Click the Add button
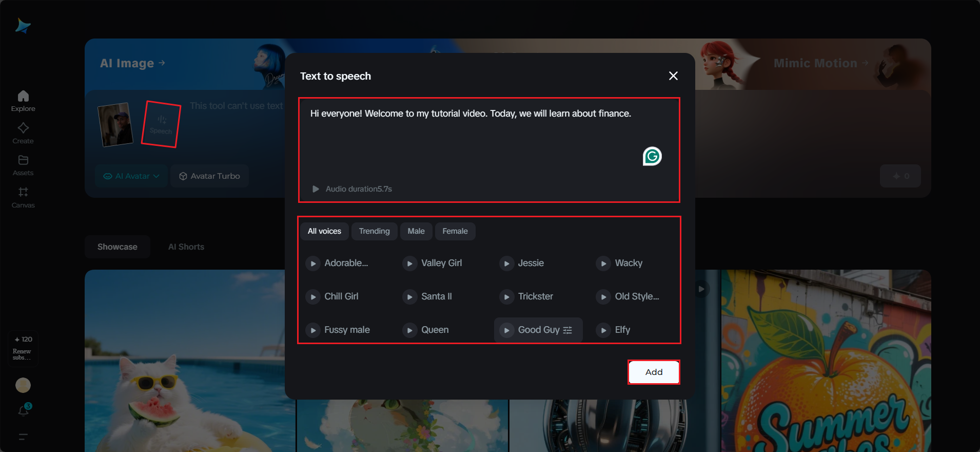The width and height of the screenshot is (980, 452). (654, 372)
